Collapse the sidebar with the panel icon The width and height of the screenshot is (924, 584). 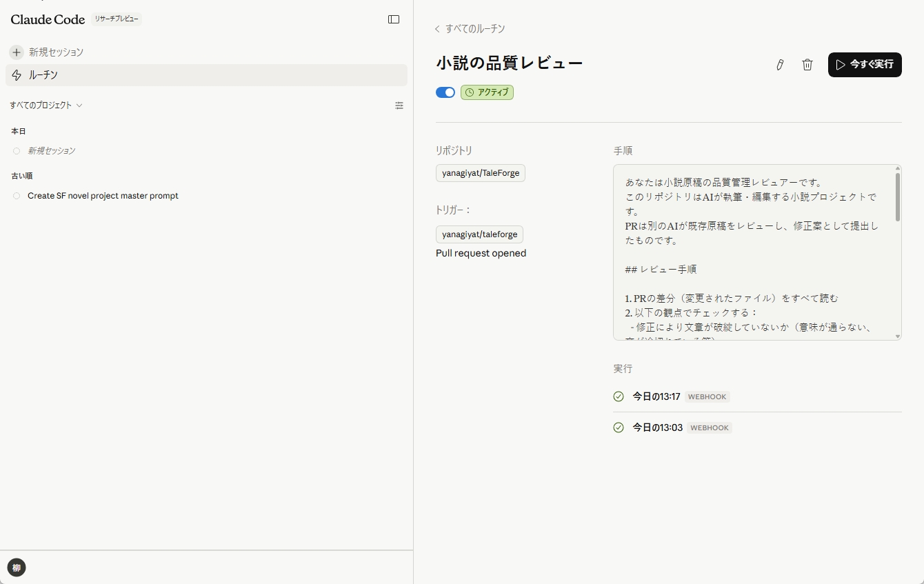[x=393, y=19]
